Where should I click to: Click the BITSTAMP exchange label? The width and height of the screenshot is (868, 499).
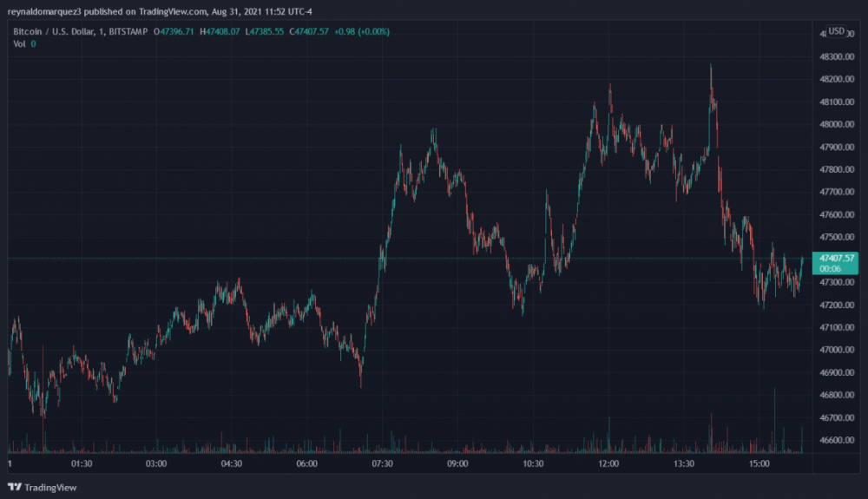pos(128,32)
